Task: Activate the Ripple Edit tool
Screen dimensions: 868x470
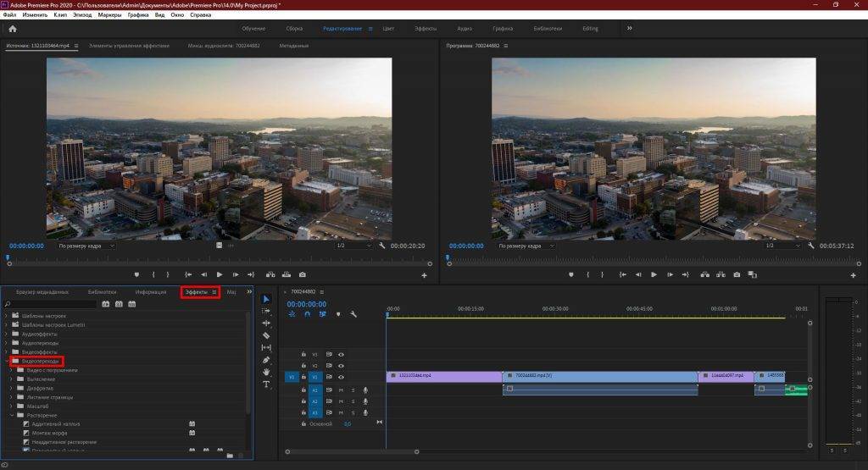Action: (266, 323)
